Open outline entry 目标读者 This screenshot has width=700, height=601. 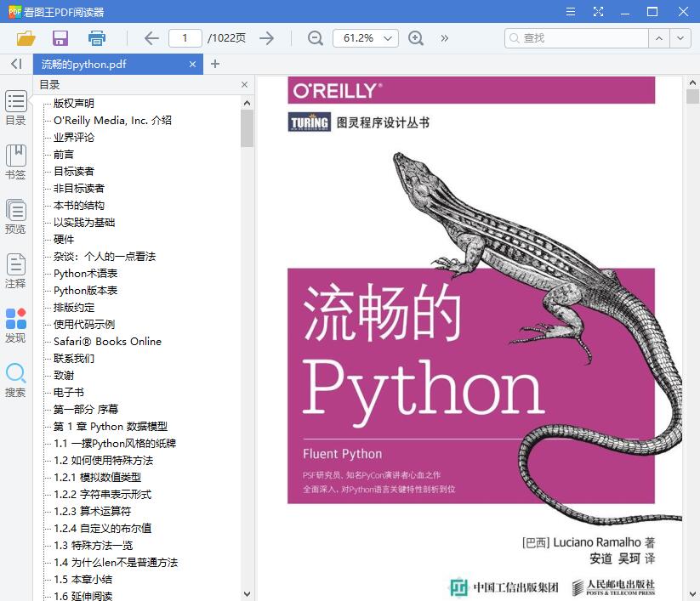[74, 172]
